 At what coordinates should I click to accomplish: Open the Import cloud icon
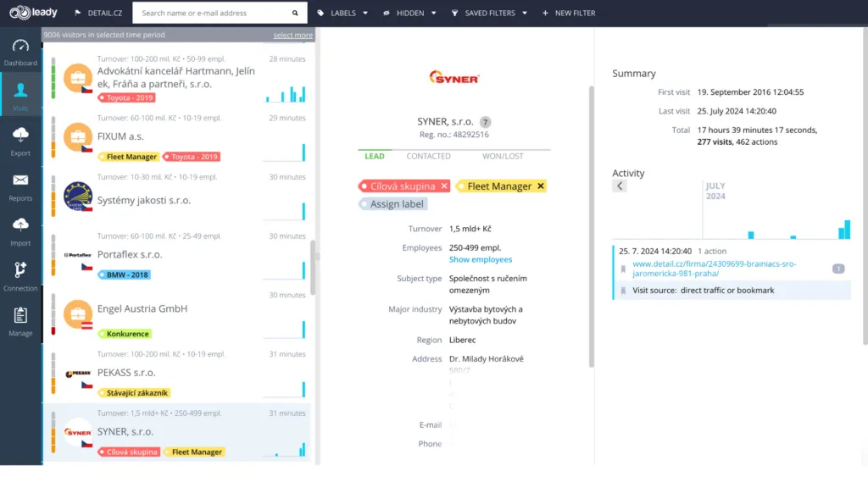(x=20, y=225)
